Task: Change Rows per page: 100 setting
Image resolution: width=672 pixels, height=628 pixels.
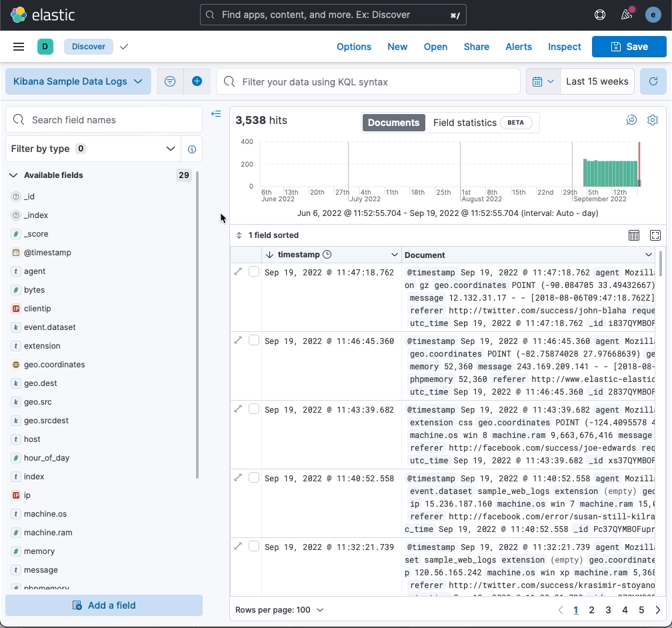Action: [x=279, y=610]
